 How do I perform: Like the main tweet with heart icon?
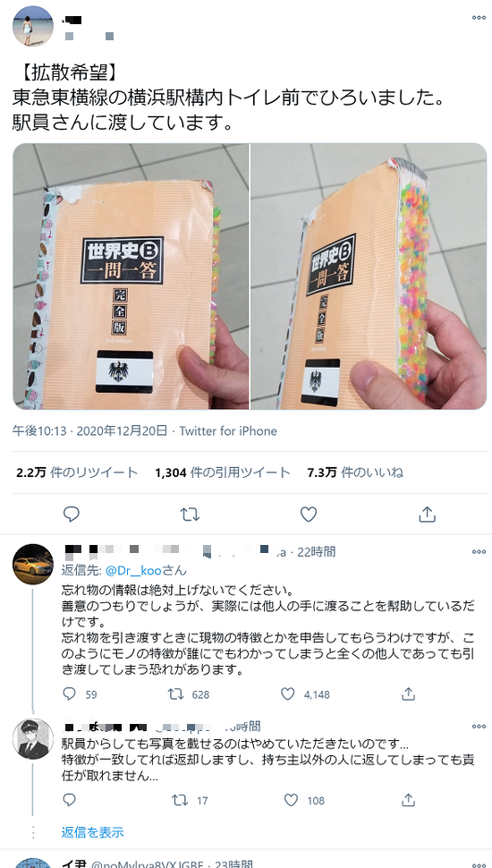click(x=309, y=515)
